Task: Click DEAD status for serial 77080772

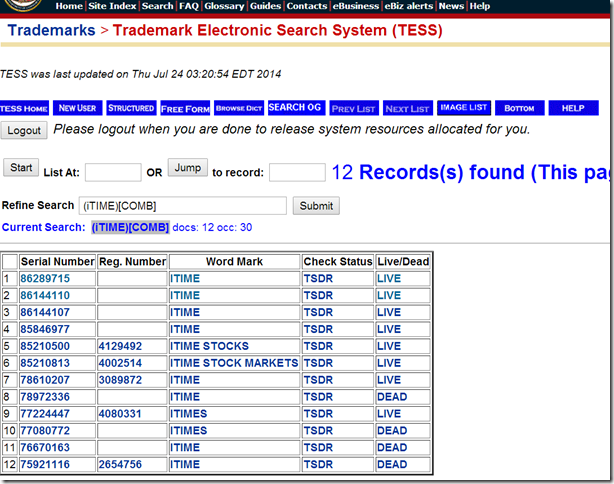Action: (392, 430)
